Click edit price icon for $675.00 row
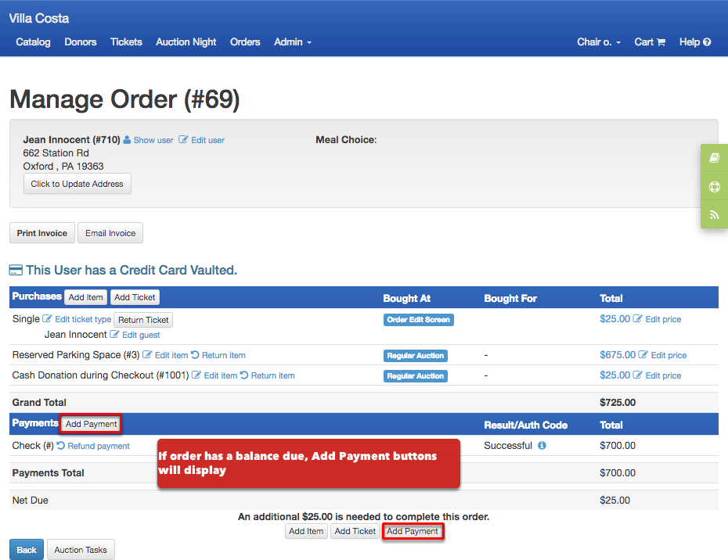The height and width of the screenshot is (560, 728). [x=643, y=355]
